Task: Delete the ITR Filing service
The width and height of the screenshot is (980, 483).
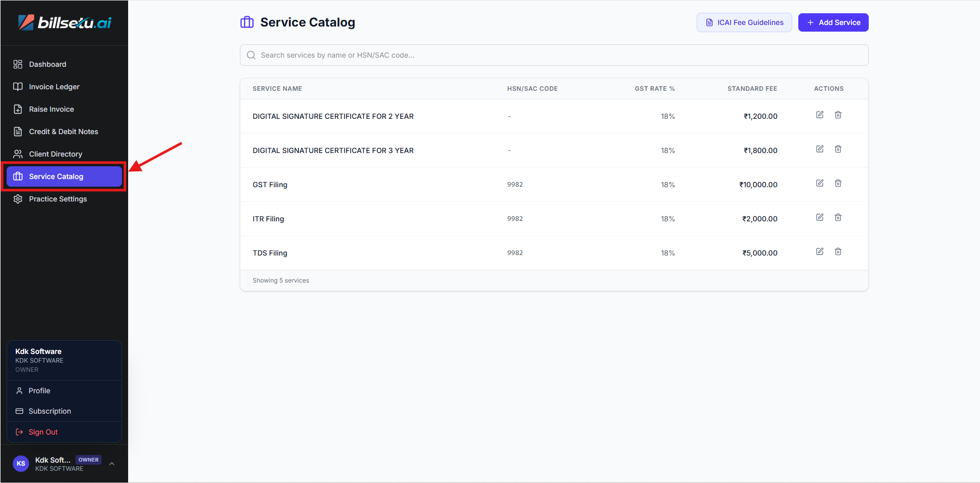Action: click(x=838, y=217)
